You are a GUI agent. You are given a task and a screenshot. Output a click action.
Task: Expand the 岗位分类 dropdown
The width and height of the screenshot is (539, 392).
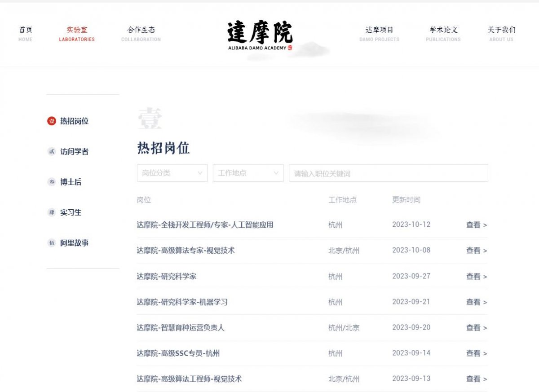pos(172,173)
